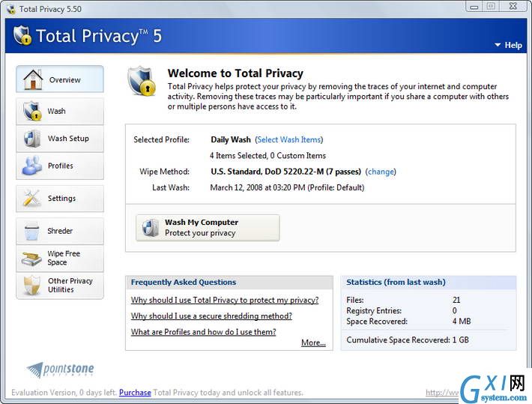Click the 4 Items Selected, 0 Custom Items text

(267, 155)
